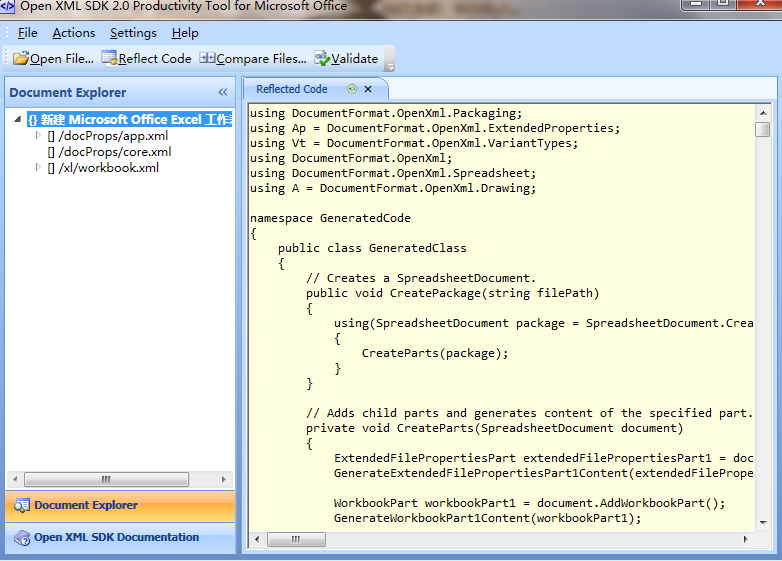
Task: Open the Actions menu
Action: (x=73, y=33)
